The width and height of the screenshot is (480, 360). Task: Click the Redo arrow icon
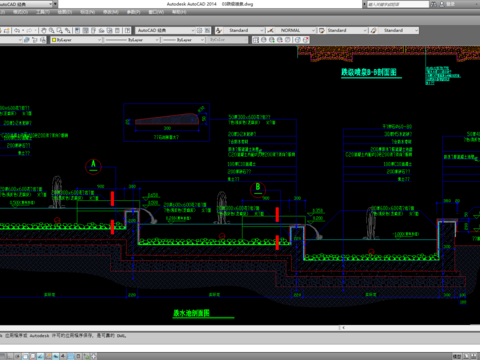pyautogui.click(x=29, y=30)
